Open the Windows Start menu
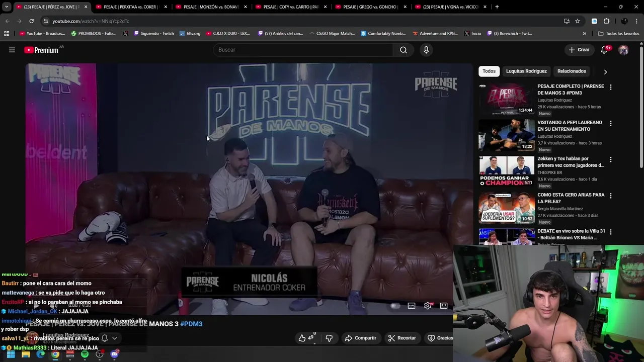644x362 pixels. [x=11, y=354]
